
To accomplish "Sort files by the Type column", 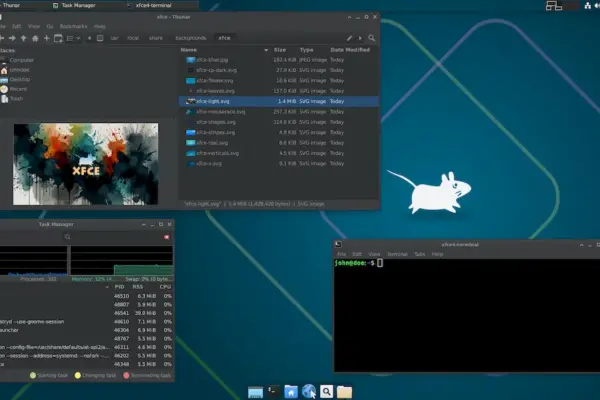I will [x=307, y=50].
